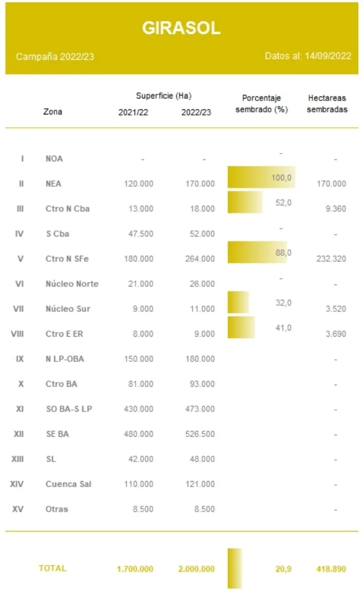Select the Núcleo Sur 32,0 bar
364x595 pixels.
click(x=238, y=303)
